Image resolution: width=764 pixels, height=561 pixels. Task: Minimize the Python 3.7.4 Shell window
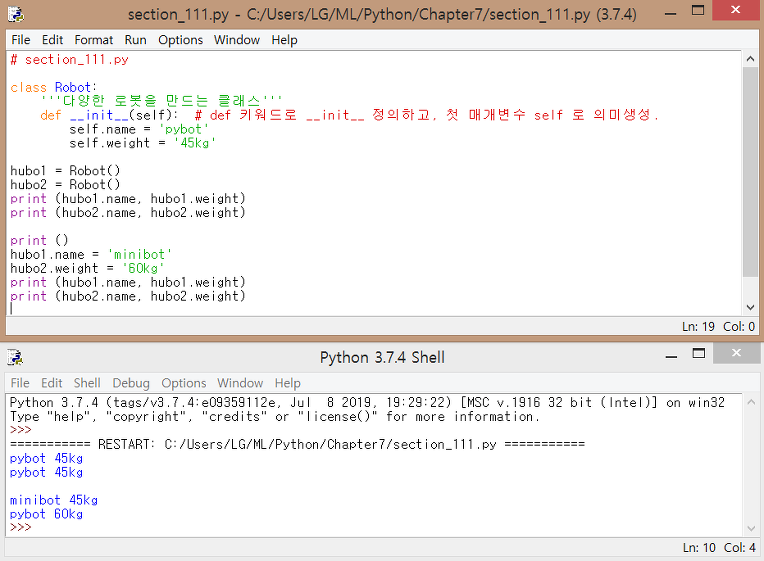click(x=671, y=356)
